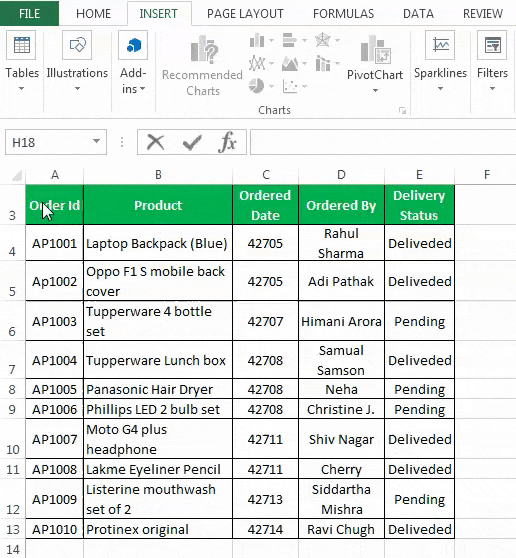Screen dimensions: 516x558
Task: Select column A header
Action: 54,175
